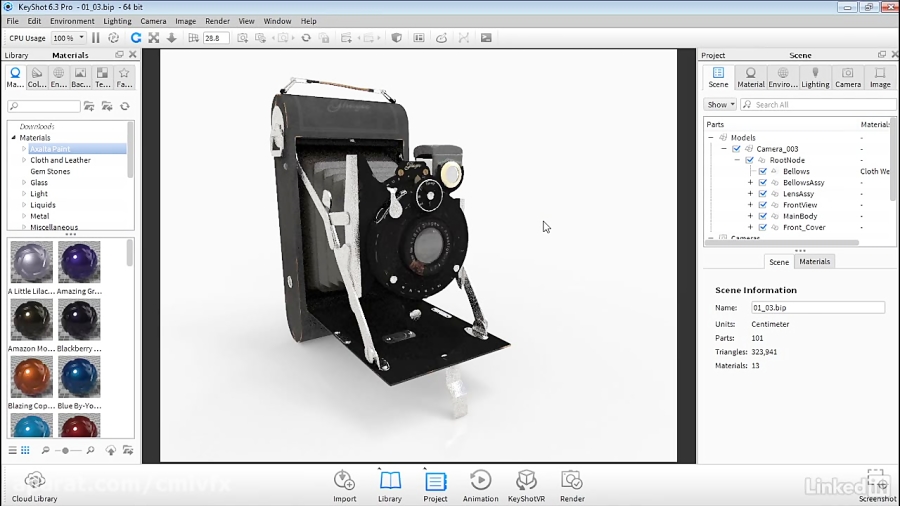The image size is (900, 506).
Task: Open the Lighting tab in Project panel
Action: 815,77
